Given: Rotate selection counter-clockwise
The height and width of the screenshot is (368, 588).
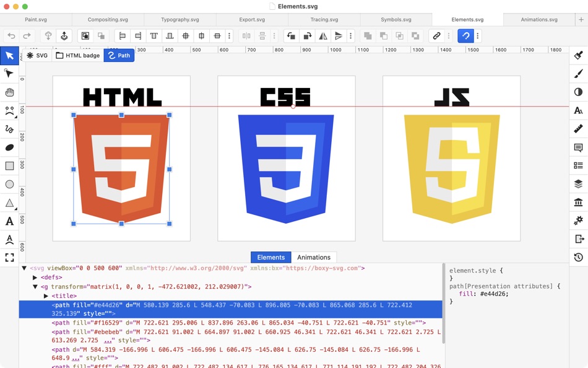Looking at the screenshot, I should [x=291, y=36].
